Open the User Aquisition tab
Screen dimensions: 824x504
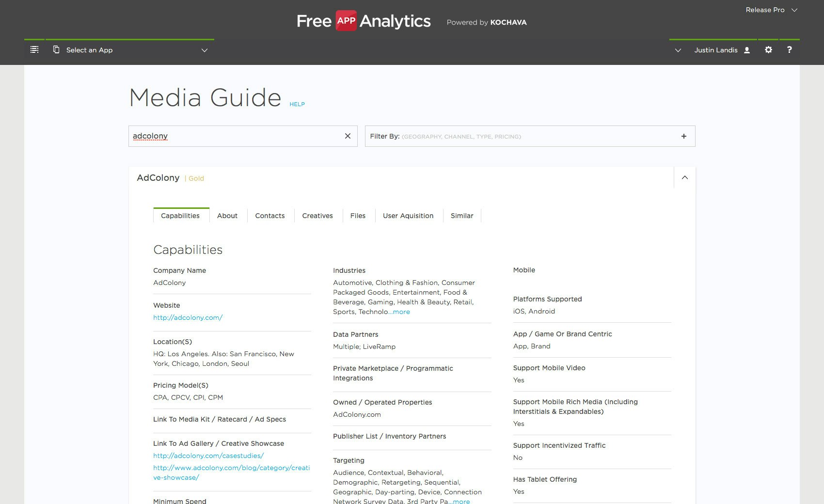click(408, 216)
